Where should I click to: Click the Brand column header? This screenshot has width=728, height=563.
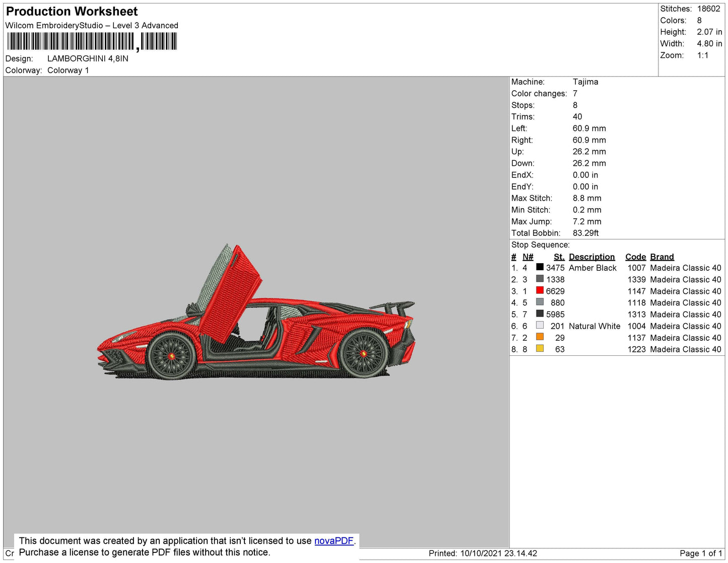click(x=662, y=257)
